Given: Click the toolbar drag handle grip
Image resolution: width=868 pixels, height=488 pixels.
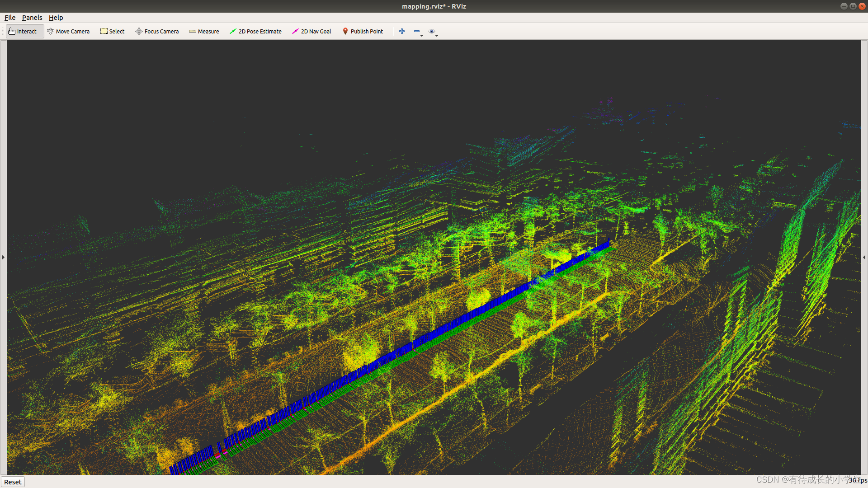Looking at the screenshot, I should [x=3, y=31].
